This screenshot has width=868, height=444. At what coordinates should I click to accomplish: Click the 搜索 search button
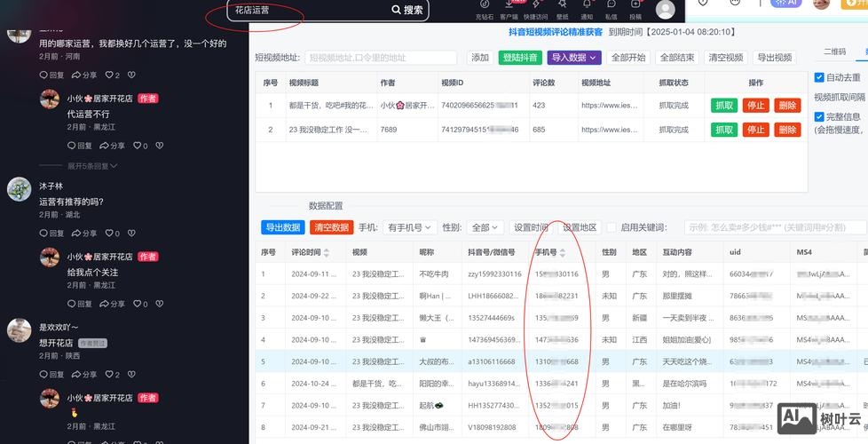[407, 10]
